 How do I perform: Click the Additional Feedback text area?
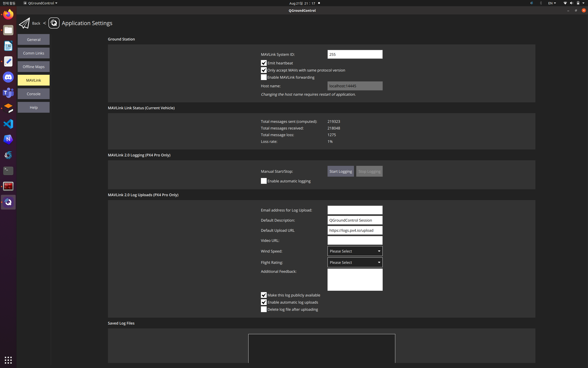[355, 280]
